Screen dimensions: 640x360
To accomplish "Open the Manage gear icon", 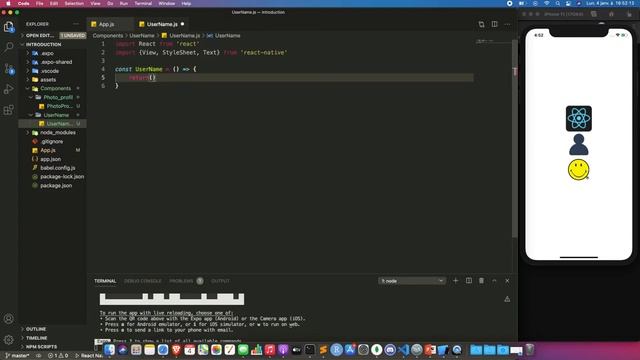I will tap(9, 340).
